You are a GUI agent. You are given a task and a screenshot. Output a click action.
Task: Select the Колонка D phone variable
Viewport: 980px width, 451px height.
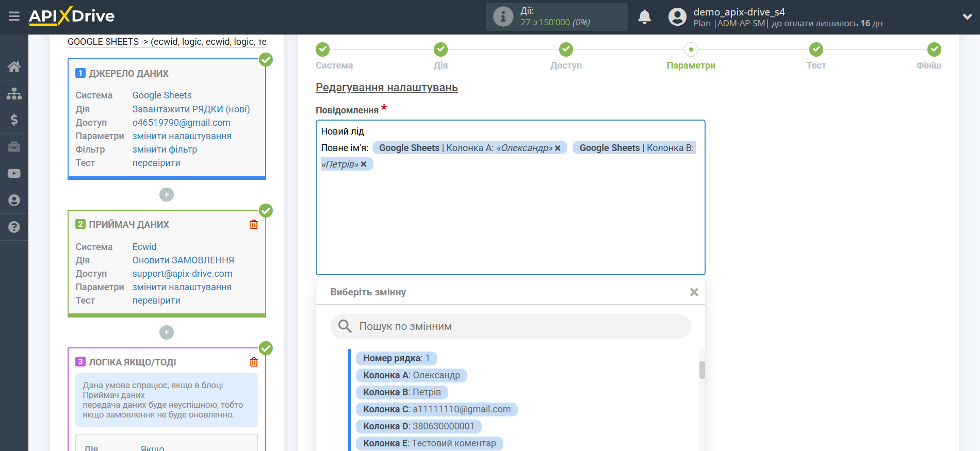coord(418,426)
